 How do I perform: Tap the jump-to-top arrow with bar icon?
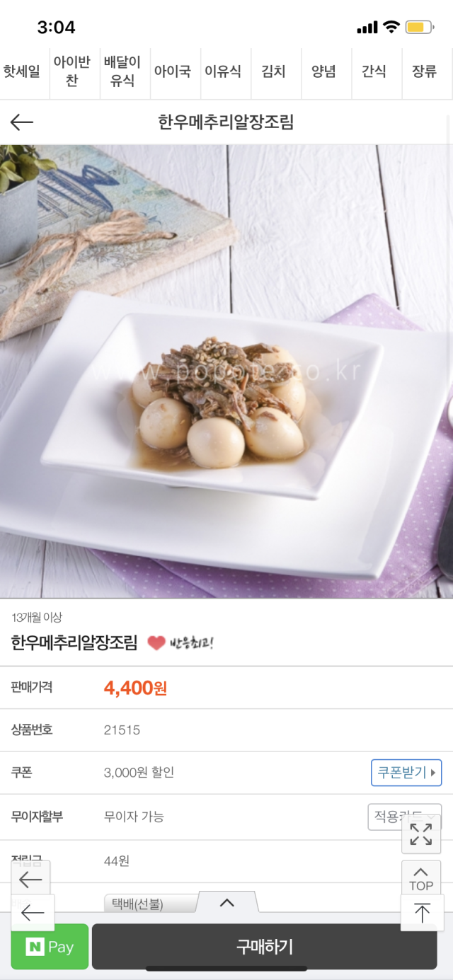click(421, 913)
